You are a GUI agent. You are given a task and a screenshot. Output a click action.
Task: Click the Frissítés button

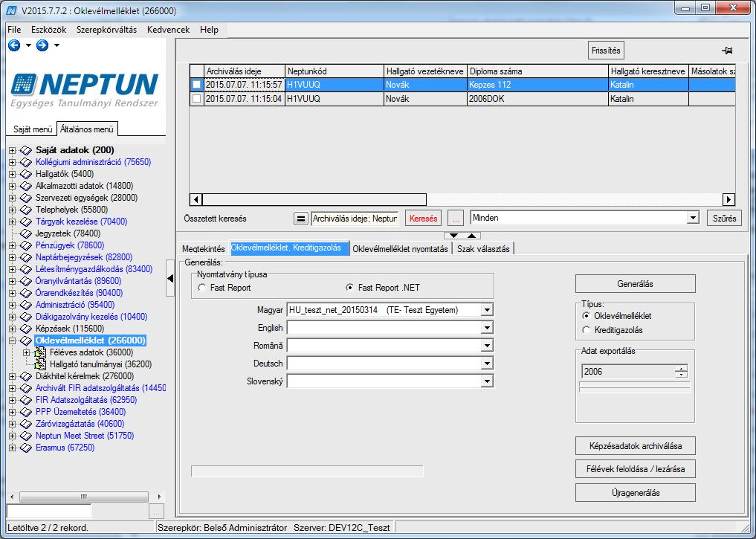[x=606, y=51]
